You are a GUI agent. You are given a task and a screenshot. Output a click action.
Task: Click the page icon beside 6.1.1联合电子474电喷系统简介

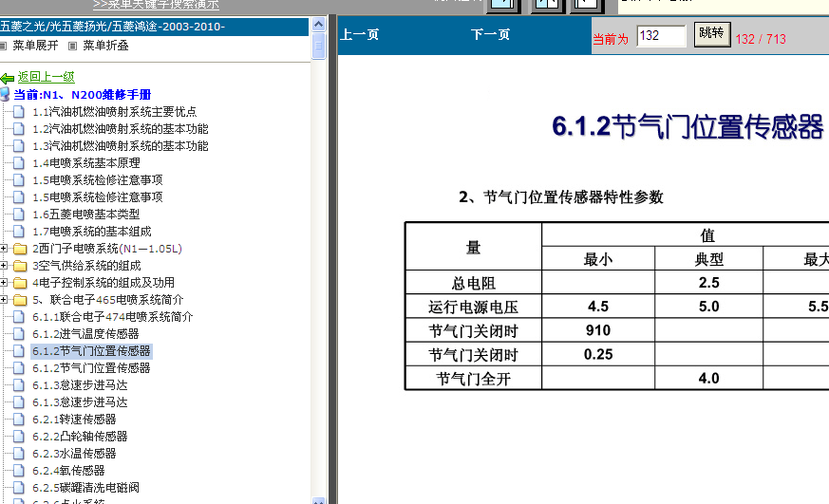[18, 317]
